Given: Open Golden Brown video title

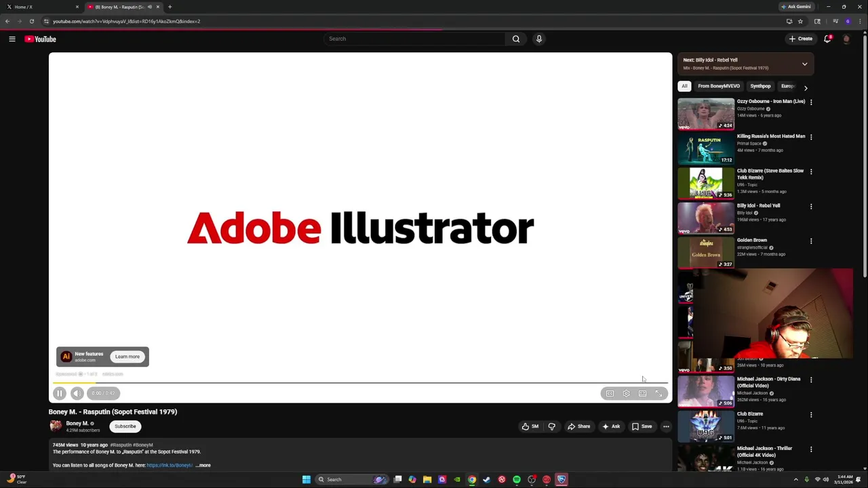Looking at the screenshot, I should (x=752, y=240).
